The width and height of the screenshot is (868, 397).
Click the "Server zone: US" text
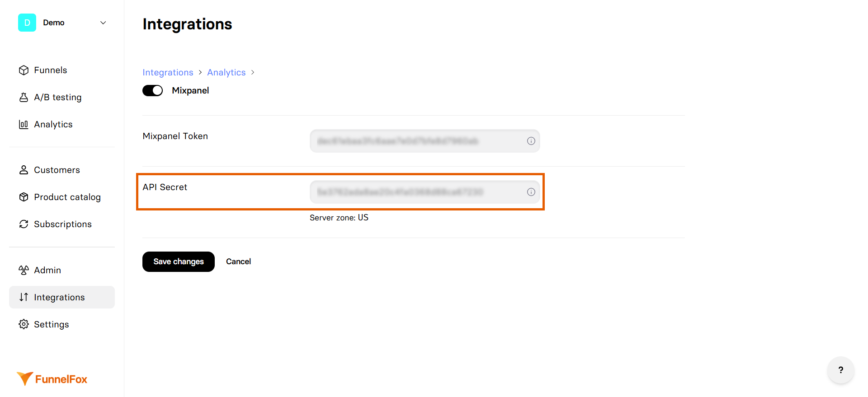[339, 218]
